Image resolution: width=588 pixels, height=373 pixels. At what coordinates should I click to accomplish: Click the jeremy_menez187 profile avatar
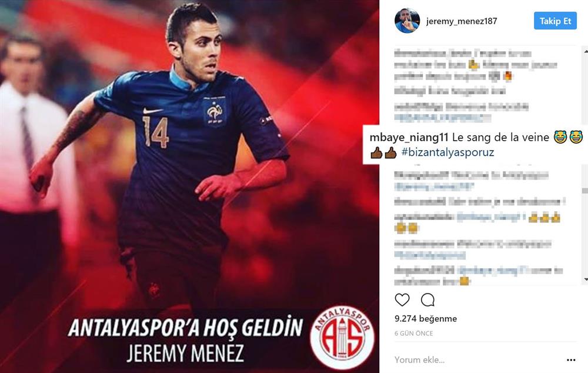coord(407,21)
